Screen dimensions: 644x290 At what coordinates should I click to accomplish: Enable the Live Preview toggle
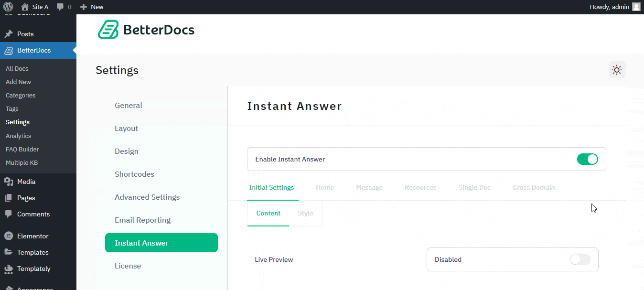point(580,259)
